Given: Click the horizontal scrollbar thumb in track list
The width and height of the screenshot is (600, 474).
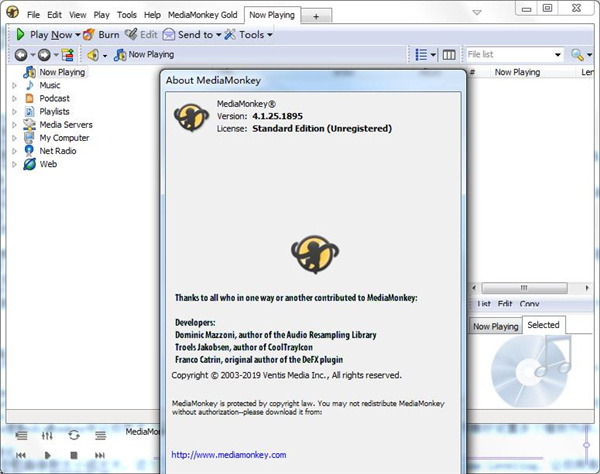Looking at the screenshot, I should [x=524, y=288].
